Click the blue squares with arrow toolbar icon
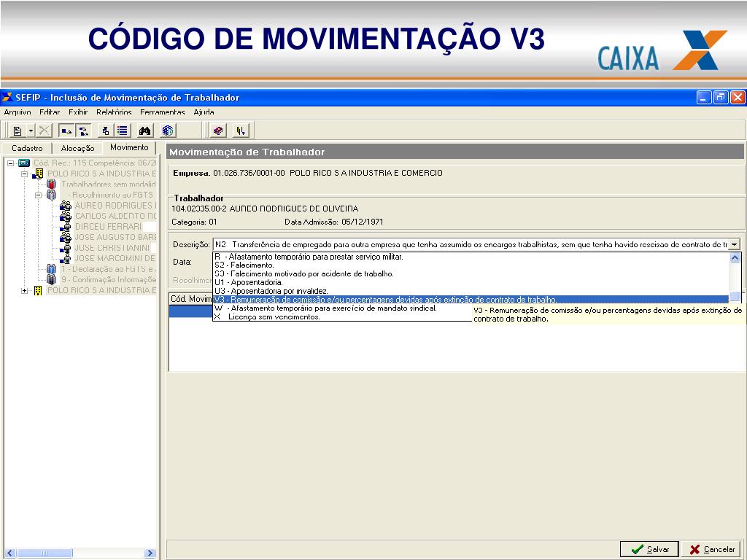 click(x=66, y=131)
